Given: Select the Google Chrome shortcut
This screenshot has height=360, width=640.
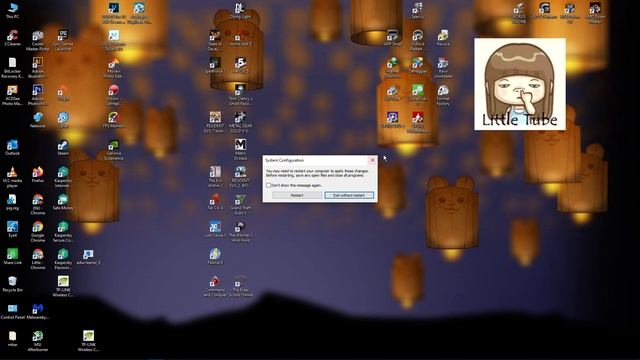Looking at the screenshot, I should click(x=38, y=232).
